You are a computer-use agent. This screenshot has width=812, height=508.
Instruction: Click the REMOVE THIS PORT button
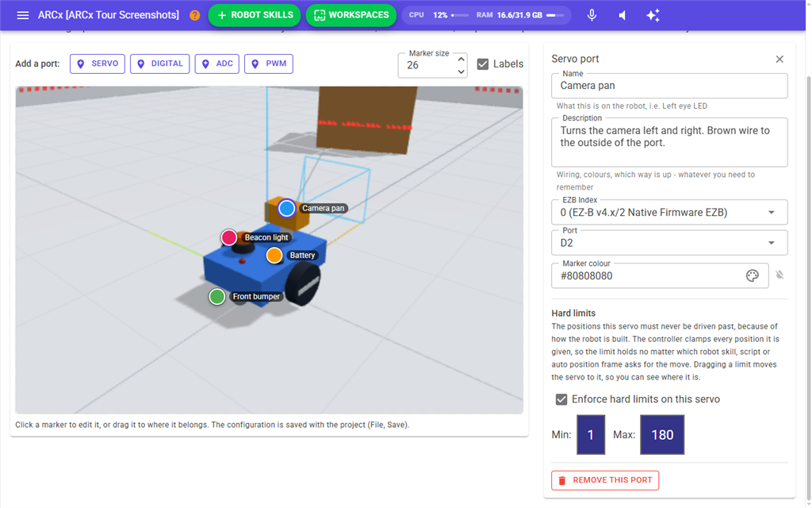pyautogui.click(x=605, y=480)
